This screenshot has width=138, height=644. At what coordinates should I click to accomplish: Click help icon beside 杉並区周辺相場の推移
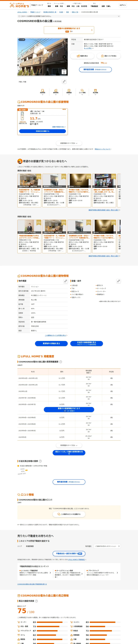(40, 461)
